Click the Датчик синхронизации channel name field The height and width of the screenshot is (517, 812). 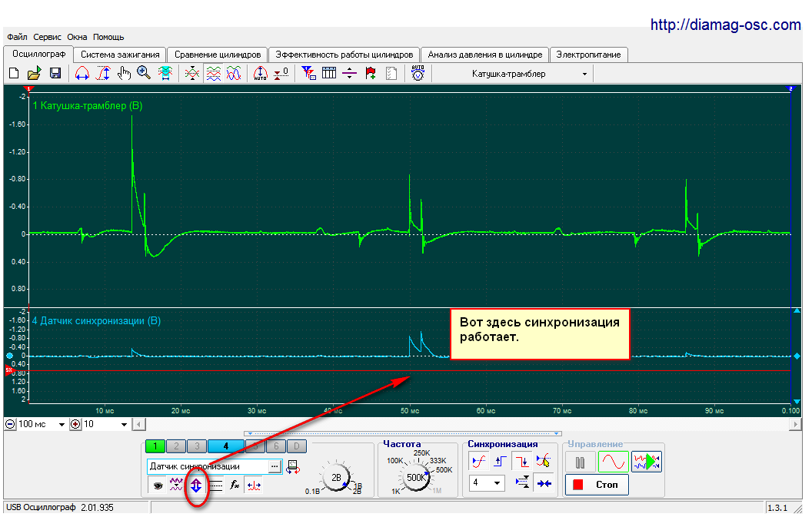point(208,466)
